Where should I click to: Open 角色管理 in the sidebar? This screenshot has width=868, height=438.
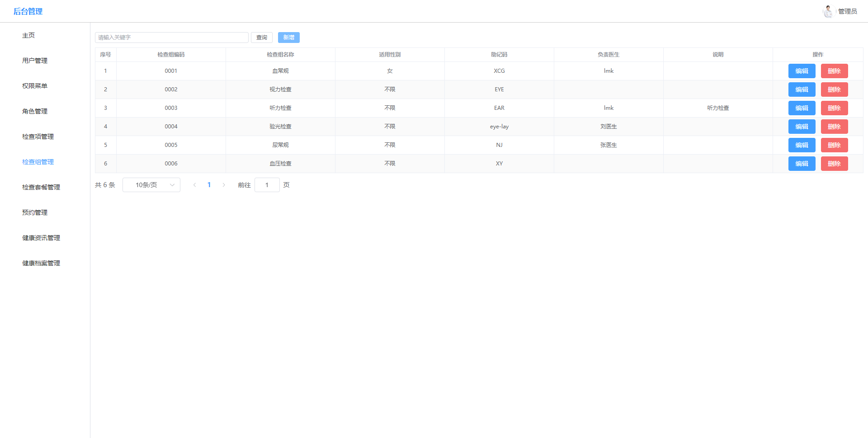(35, 111)
